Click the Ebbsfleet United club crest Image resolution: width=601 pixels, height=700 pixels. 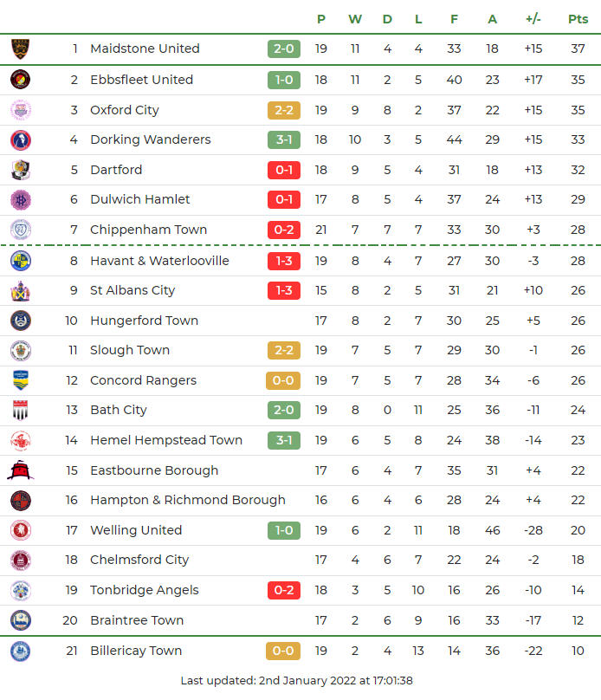[20, 80]
